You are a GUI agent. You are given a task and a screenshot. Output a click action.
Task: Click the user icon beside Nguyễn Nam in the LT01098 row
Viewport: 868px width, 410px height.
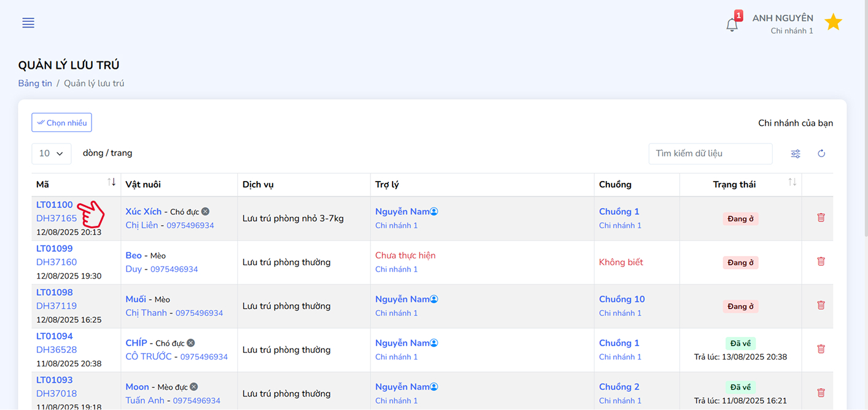pyautogui.click(x=434, y=300)
